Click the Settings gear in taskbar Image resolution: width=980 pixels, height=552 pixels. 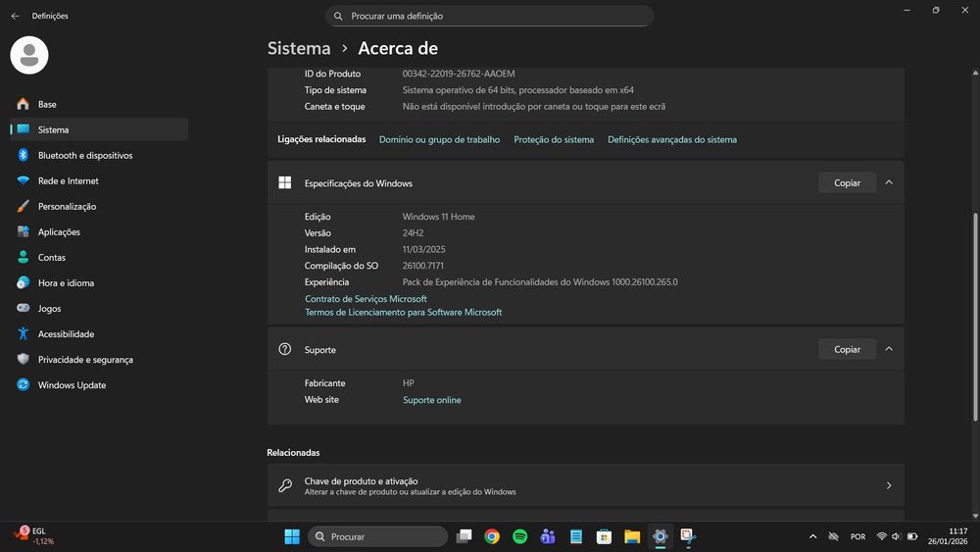point(660,536)
